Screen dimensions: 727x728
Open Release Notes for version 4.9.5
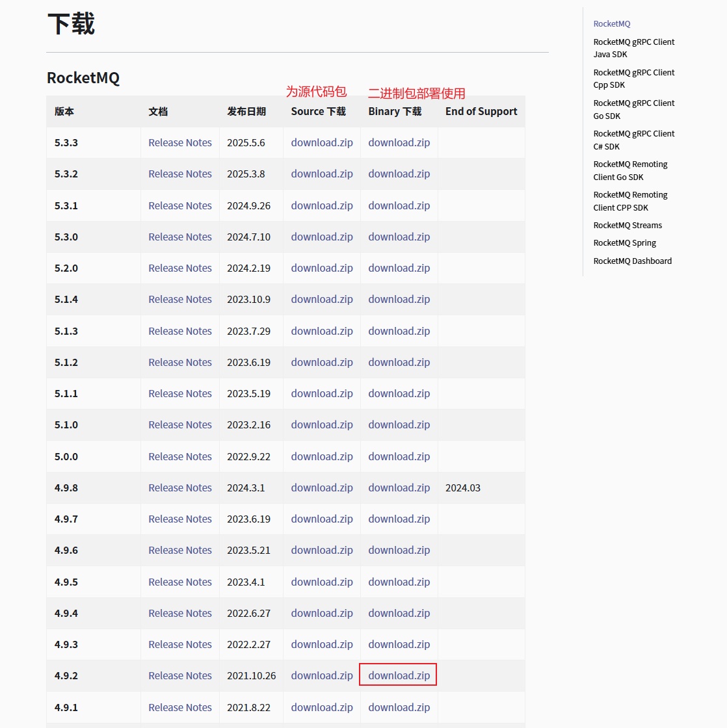point(179,582)
